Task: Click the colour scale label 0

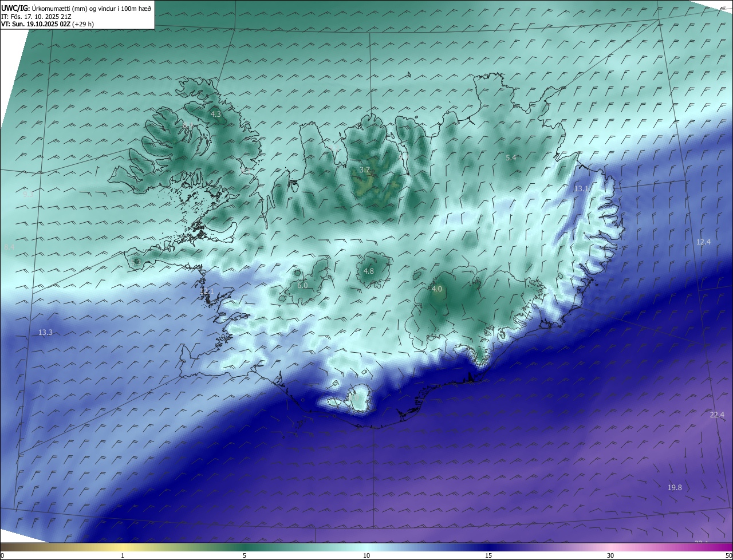Action: pos(2,555)
